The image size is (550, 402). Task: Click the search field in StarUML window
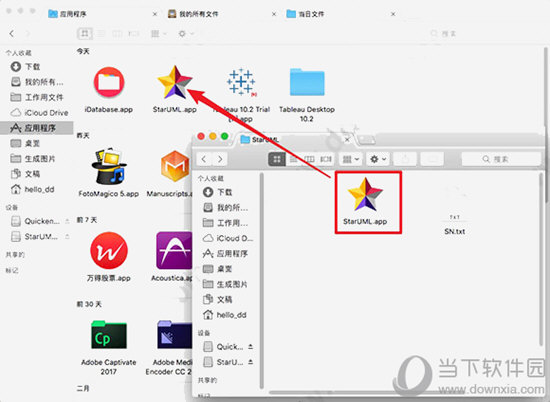[501, 159]
